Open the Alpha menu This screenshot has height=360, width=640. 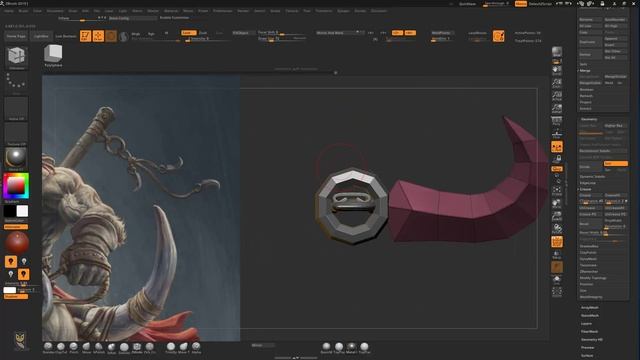click(9, 11)
